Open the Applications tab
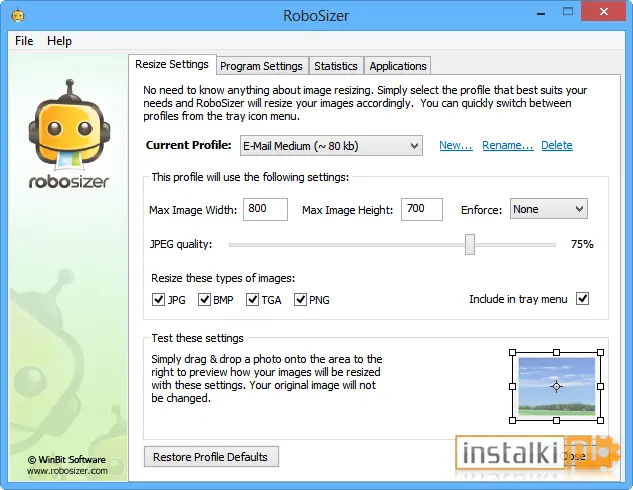The height and width of the screenshot is (490, 633). click(x=398, y=66)
